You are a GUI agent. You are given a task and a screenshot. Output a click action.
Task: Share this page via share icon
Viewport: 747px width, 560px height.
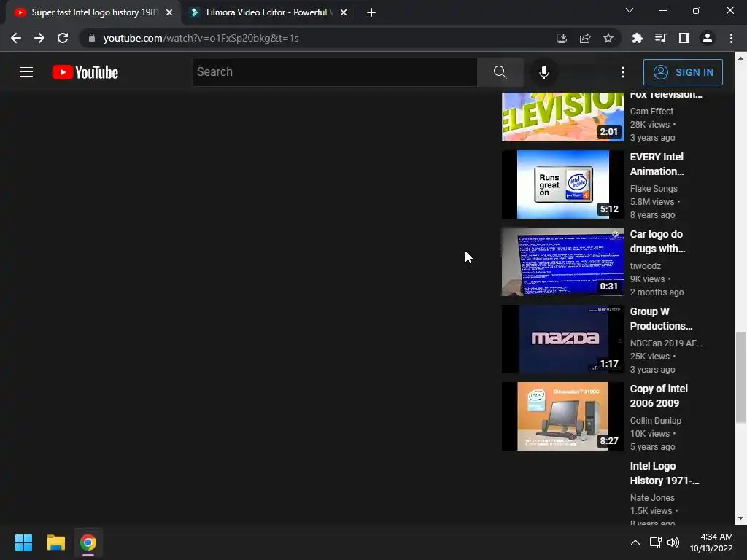585,38
